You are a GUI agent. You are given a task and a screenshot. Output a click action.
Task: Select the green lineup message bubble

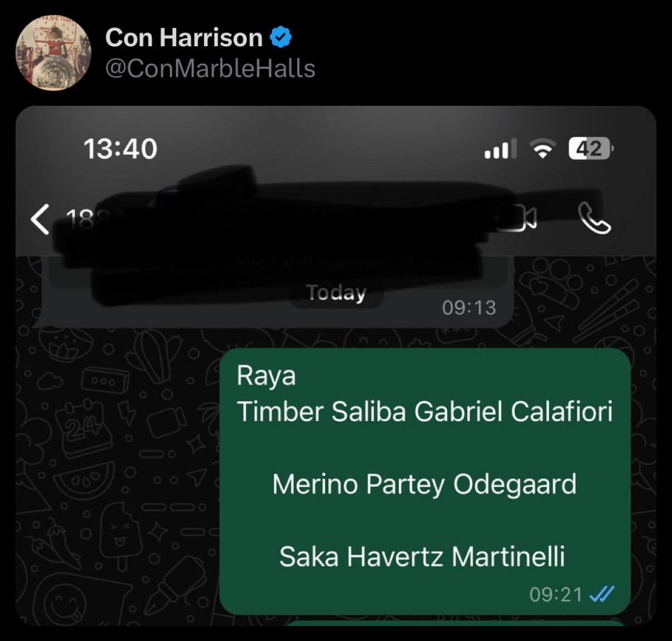(425, 481)
